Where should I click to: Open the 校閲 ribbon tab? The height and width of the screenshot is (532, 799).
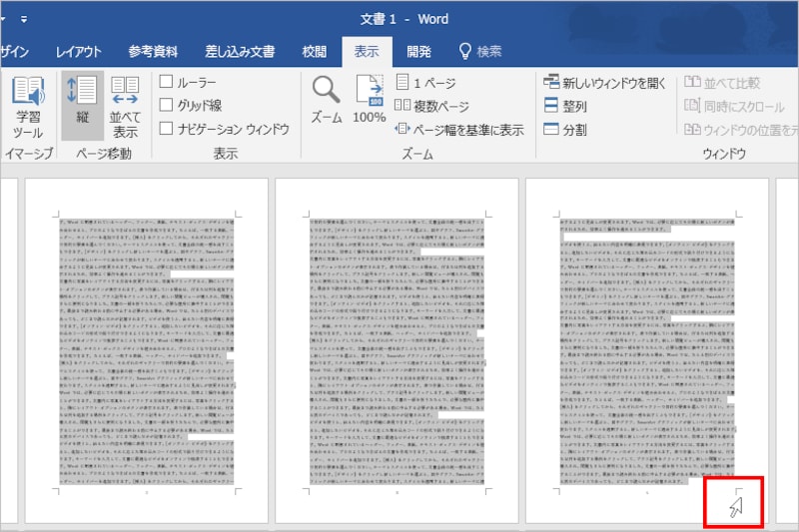pyautogui.click(x=314, y=52)
